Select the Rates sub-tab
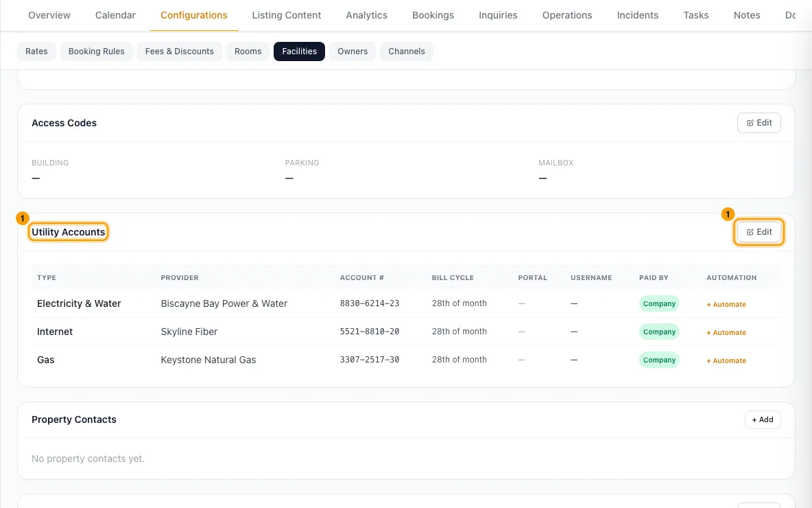The image size is (812, 508). (36, 51)
